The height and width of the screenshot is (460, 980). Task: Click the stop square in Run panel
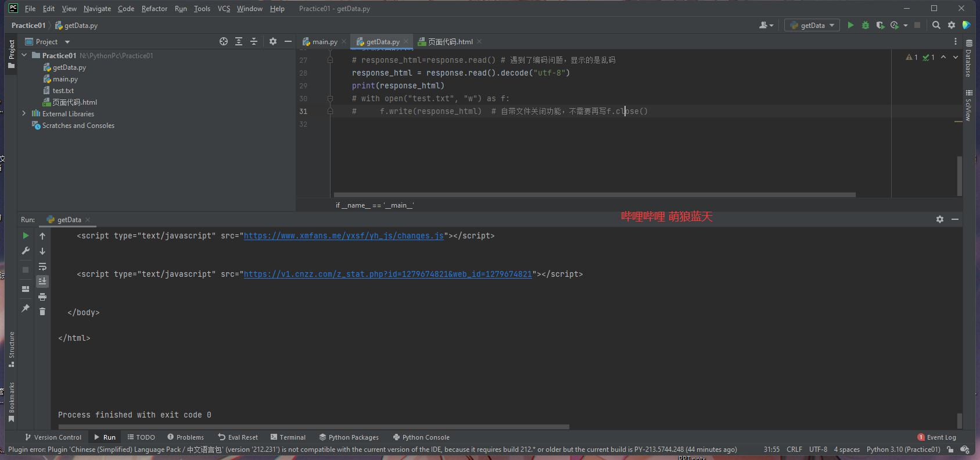coord(26,270)
